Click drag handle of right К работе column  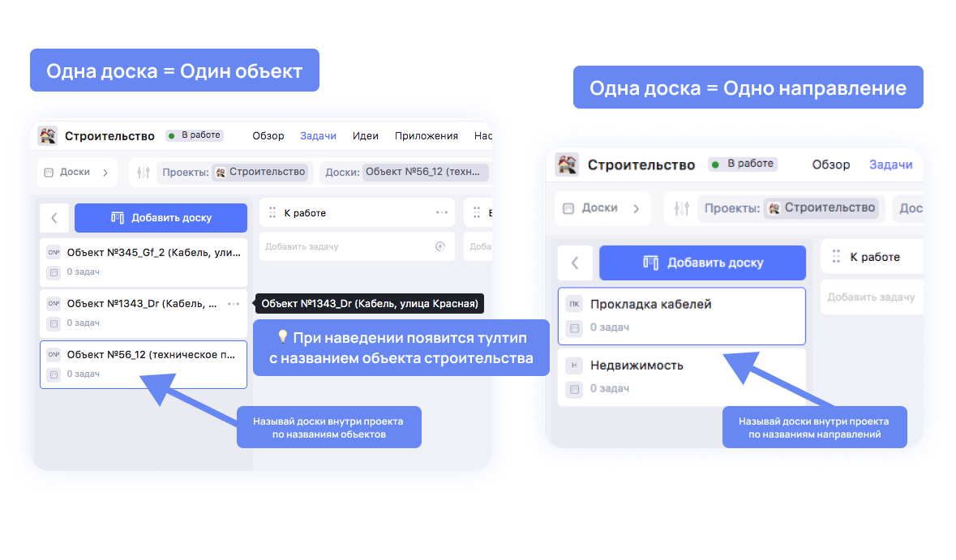click(x=834, y=257)
